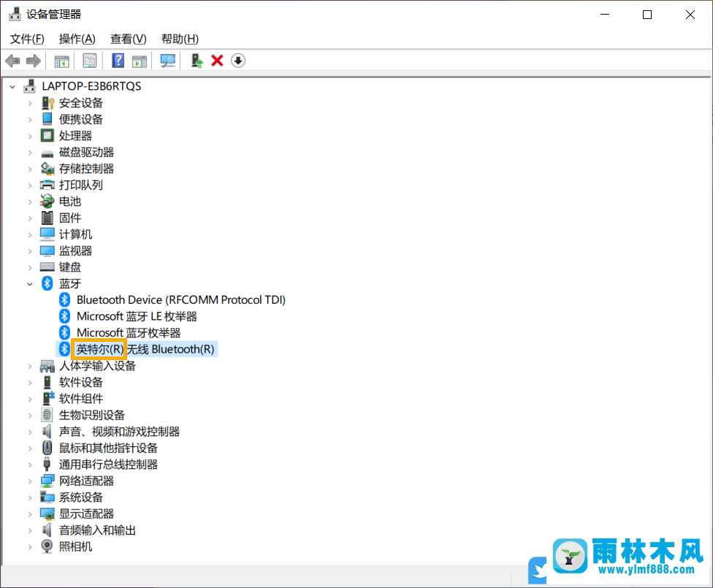Select the 计算机 tree entry
This screenshot has height=588, width=713.
[75, 234]
